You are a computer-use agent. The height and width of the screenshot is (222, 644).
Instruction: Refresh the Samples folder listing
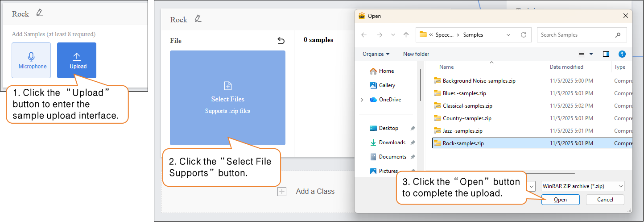pos(524,35)
